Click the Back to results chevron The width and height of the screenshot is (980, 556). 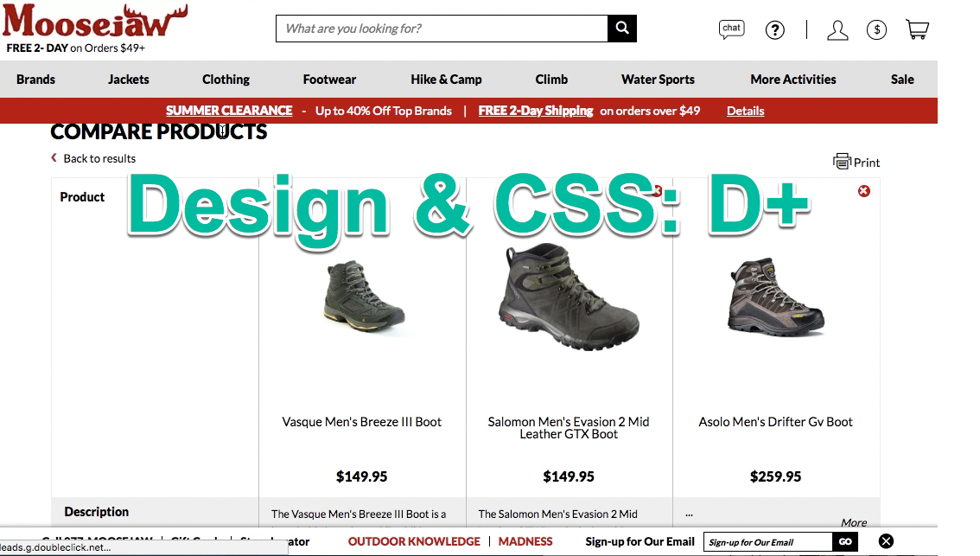(x=54, y=157)
